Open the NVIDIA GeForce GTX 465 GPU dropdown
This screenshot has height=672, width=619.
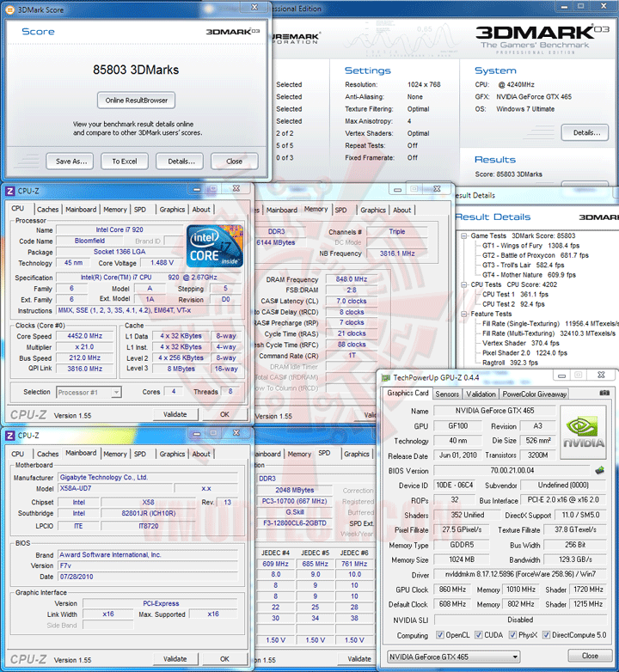click(453, 657)
